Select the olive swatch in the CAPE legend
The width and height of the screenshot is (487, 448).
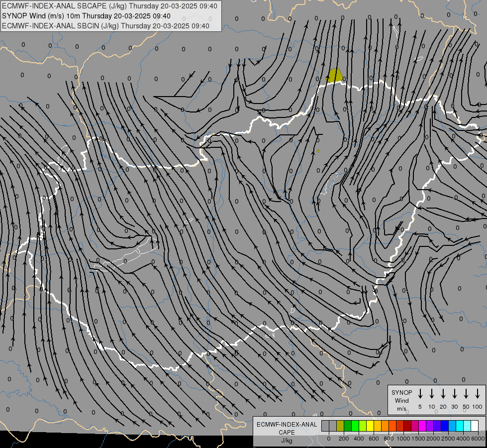tap(340, 426)
